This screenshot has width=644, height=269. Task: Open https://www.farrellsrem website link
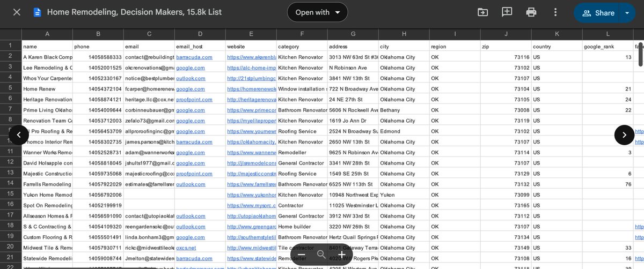[x=251, y=184]
